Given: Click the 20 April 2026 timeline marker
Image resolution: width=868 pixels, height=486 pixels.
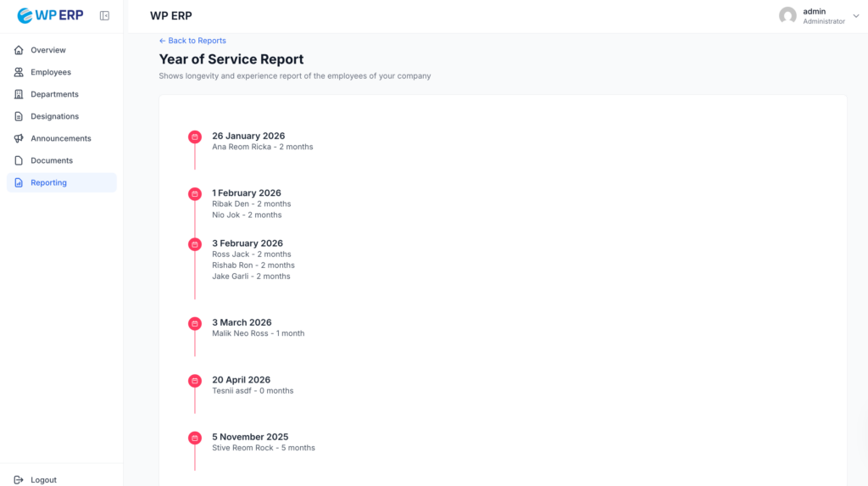Looking at the screenshot, I should coord(194,381).
